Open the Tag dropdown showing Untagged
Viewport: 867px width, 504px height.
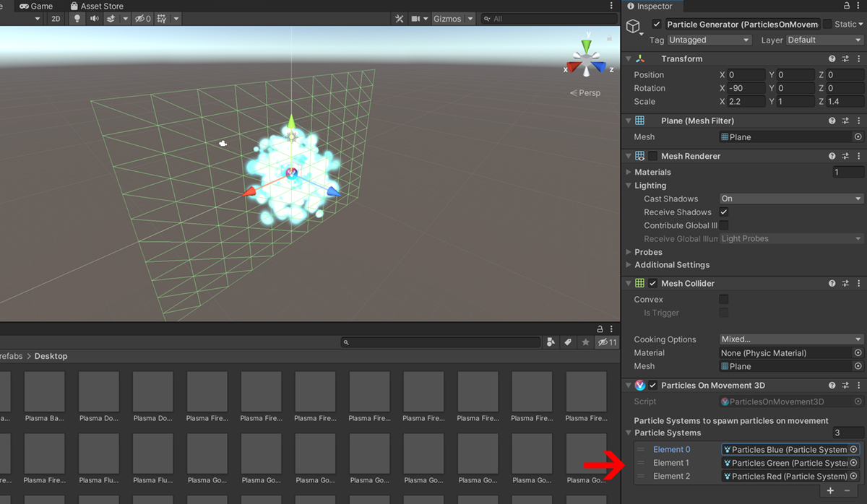pyautogui.click(x=709, y=40)
